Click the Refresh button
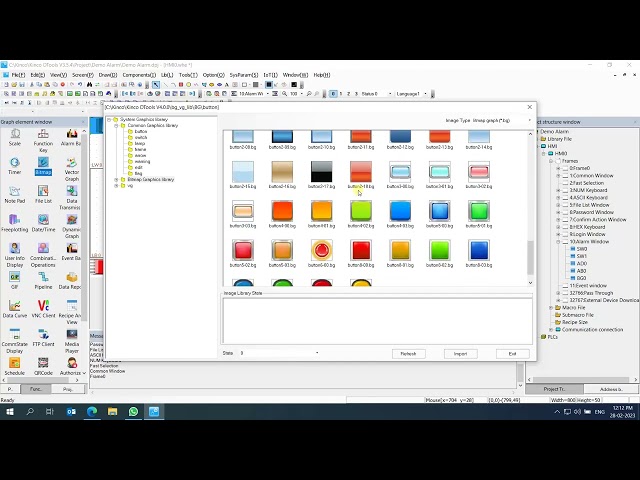This screenshot has width=640, height=480. pos(409,354)
